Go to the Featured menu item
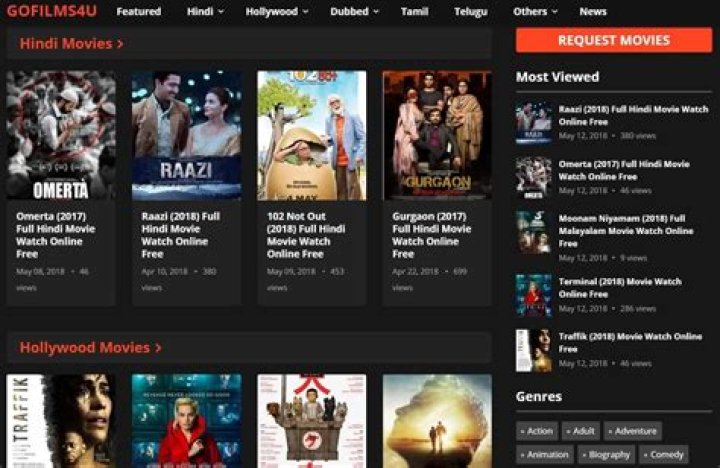The height and width of the screenshot is (468, 720). click(x=138, y=12)
